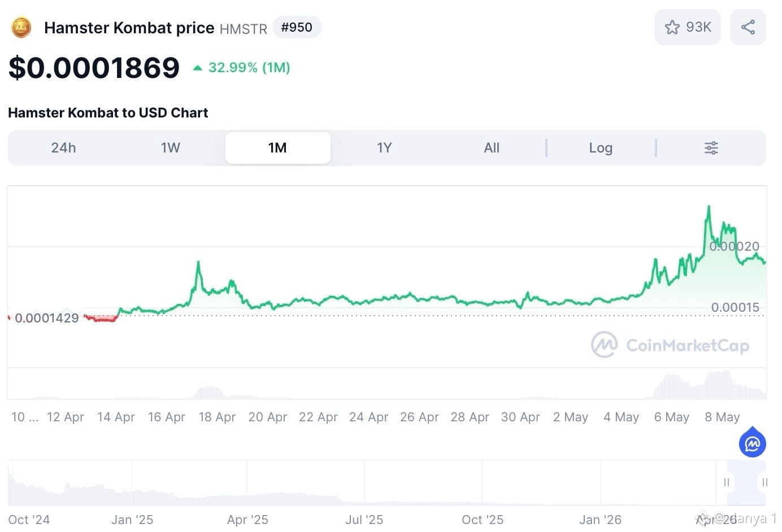Image resolution: width=782 pixels, height=532 pixels.
Task: Click the 14 Apr date on the x-axis
Action: tap(116, 417)
